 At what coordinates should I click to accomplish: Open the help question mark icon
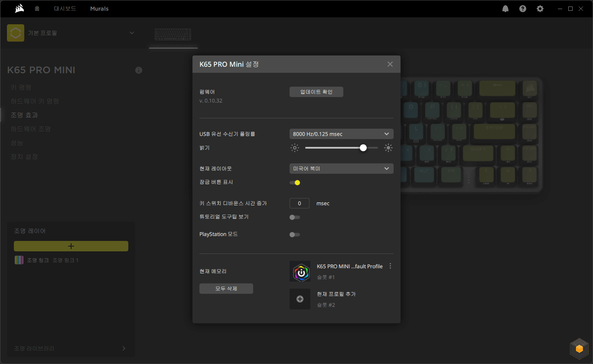[x=523, y=9]
